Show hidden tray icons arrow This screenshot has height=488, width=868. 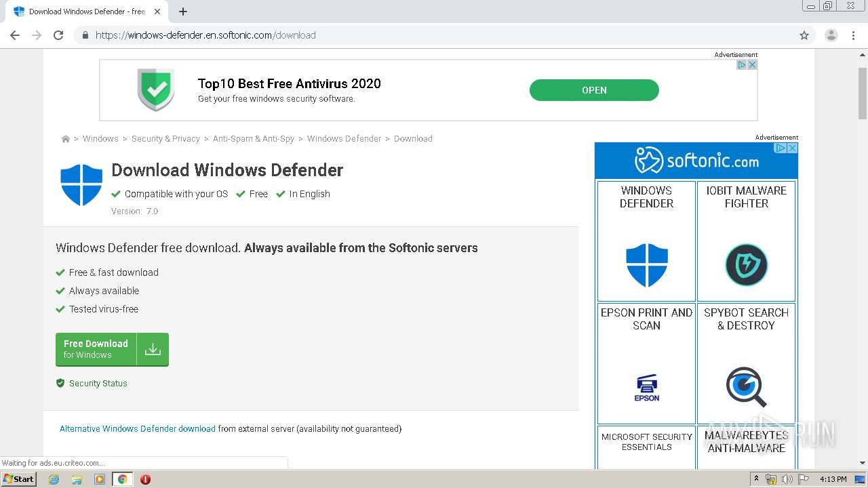point(757,479)
